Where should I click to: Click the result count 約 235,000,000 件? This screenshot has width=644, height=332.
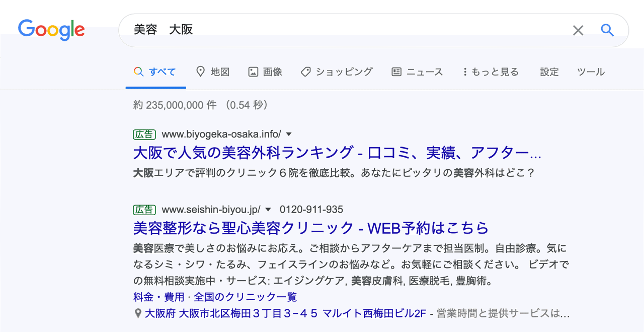(175, 105)
